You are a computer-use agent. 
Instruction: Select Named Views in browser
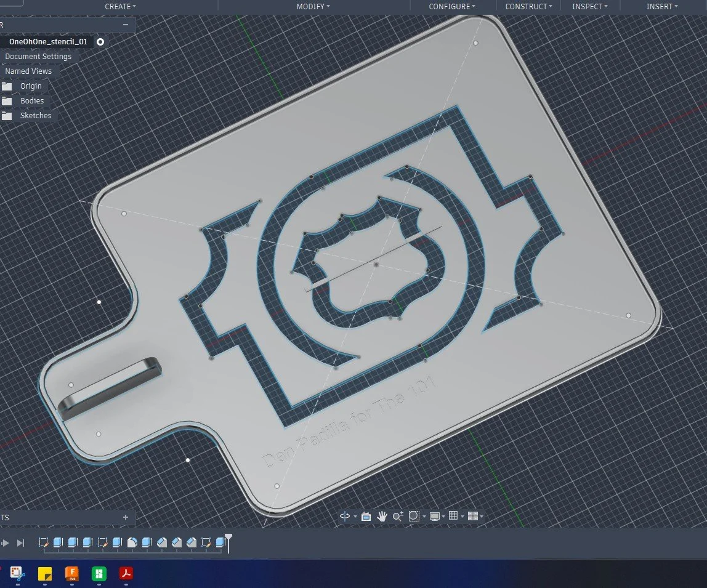[x=28, y=71]
